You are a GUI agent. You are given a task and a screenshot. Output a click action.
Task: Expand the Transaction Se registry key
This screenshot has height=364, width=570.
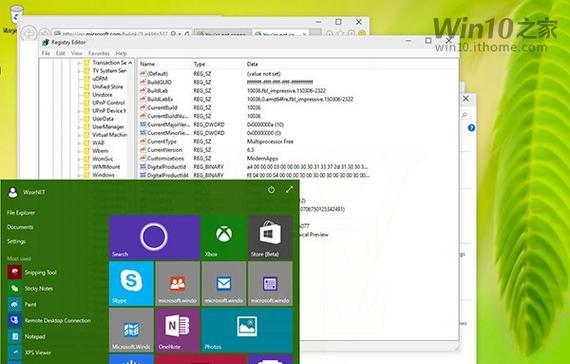79,63
